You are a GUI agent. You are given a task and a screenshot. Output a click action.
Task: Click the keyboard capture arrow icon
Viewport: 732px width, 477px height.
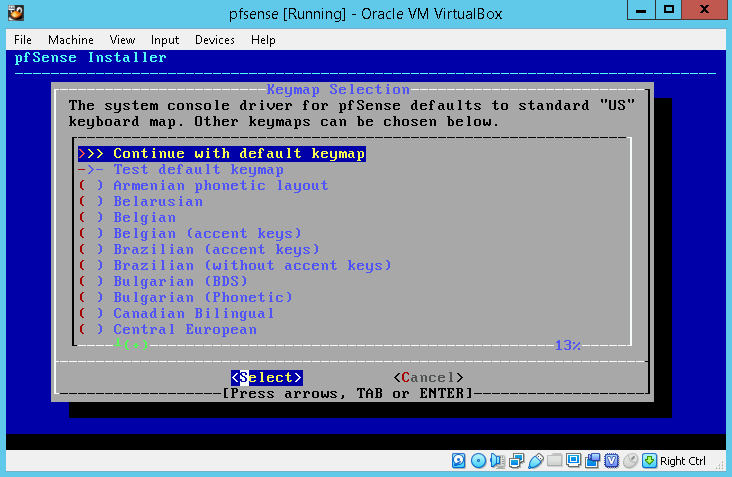(649, 461)
